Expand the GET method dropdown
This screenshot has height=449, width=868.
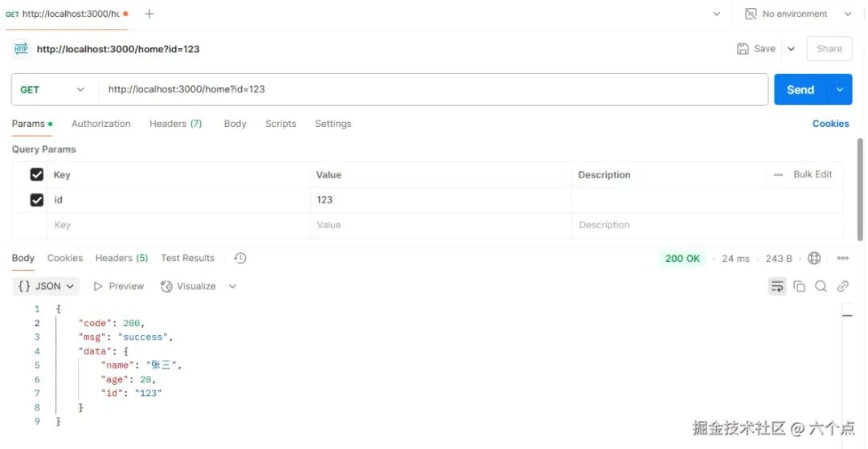(x=52, y=90)
